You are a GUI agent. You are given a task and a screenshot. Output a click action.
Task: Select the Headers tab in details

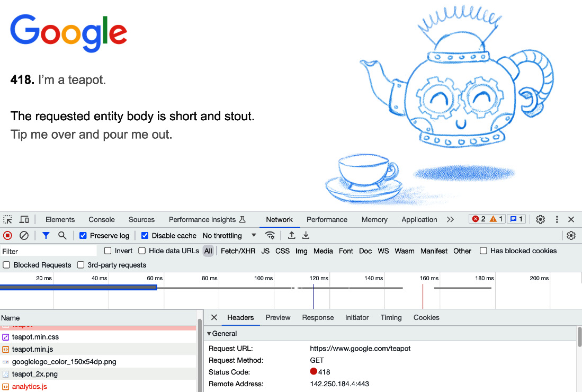(x=240, y=317)
